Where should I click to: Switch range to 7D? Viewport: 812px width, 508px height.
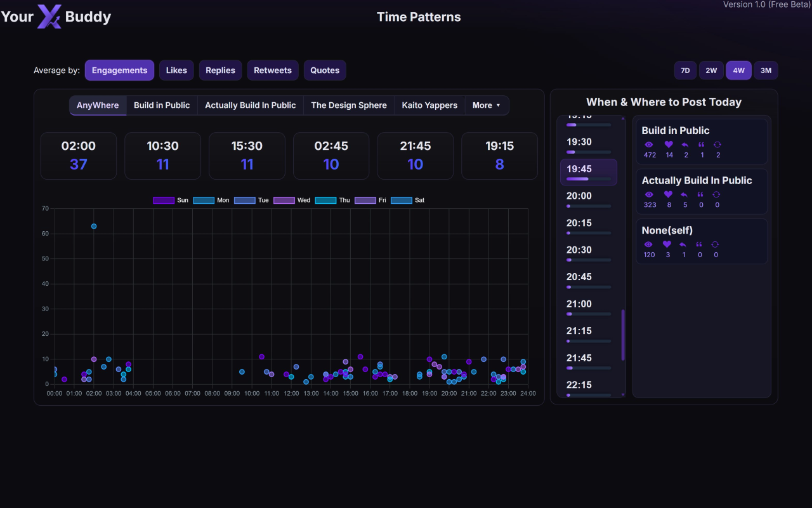[x=685, y=70]
